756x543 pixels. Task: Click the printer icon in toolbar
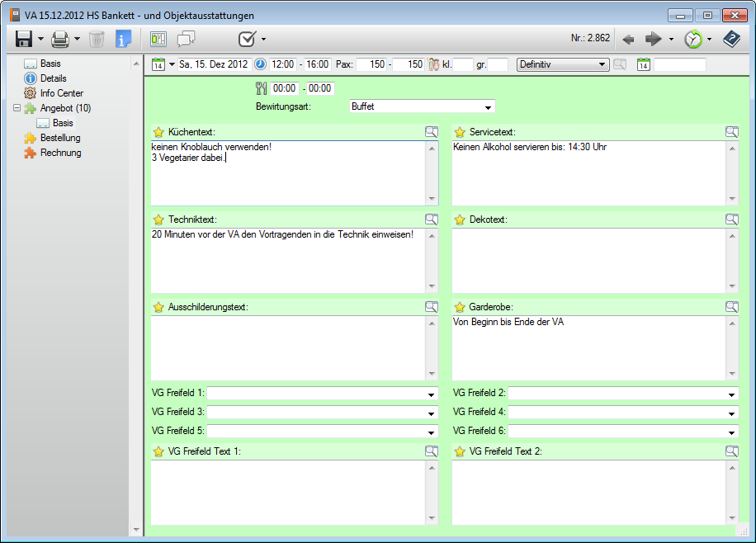pyautogui.click(x=60, y=39)
